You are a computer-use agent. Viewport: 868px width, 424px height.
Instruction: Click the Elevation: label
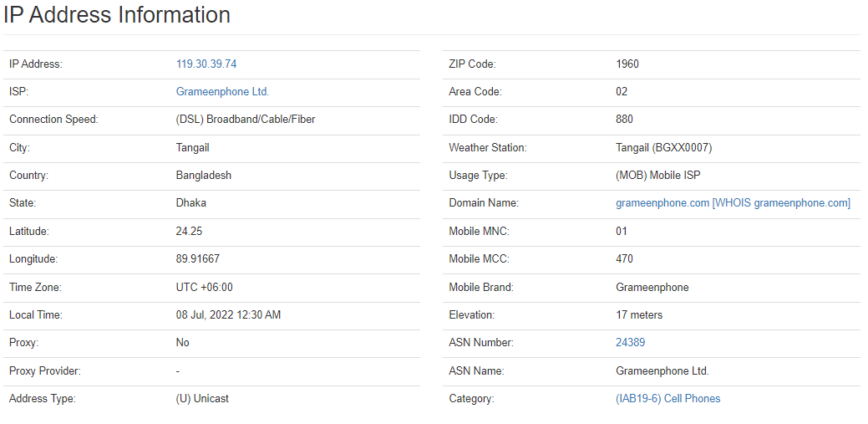point(472,314)
